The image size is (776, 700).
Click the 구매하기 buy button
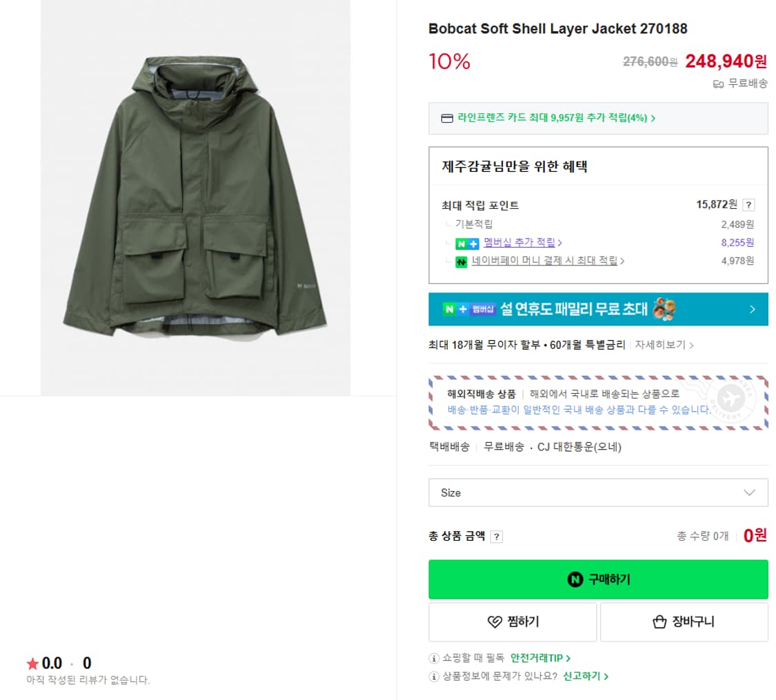[598, 579]
